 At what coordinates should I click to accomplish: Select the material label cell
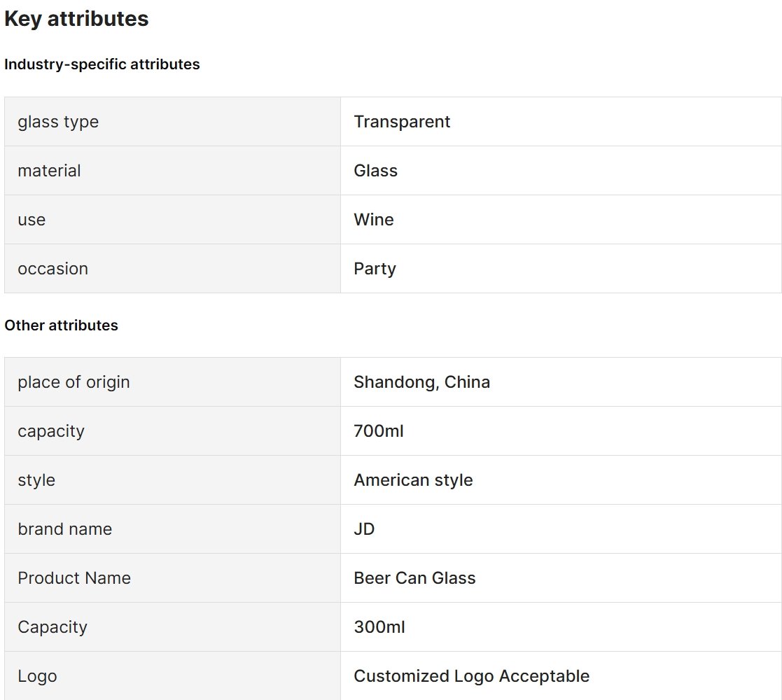172,171
